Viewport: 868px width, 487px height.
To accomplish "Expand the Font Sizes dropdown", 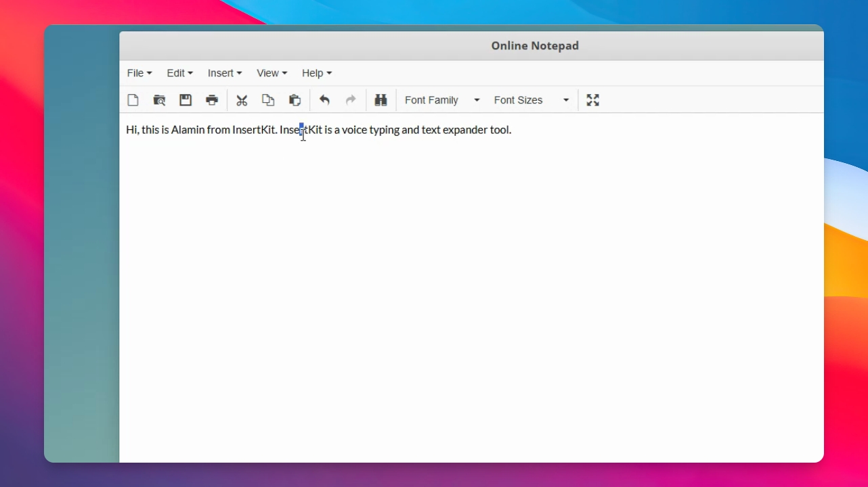I will pos(531,100).
